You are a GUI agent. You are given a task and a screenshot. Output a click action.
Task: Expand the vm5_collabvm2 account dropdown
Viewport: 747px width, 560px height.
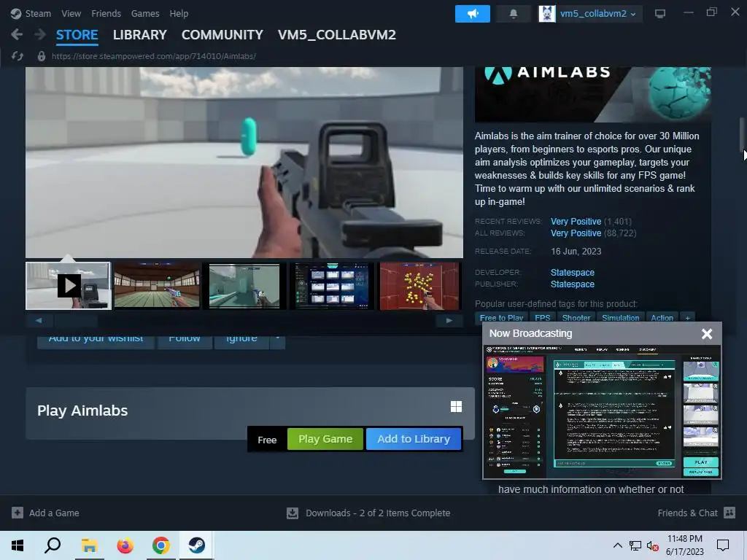598,14
